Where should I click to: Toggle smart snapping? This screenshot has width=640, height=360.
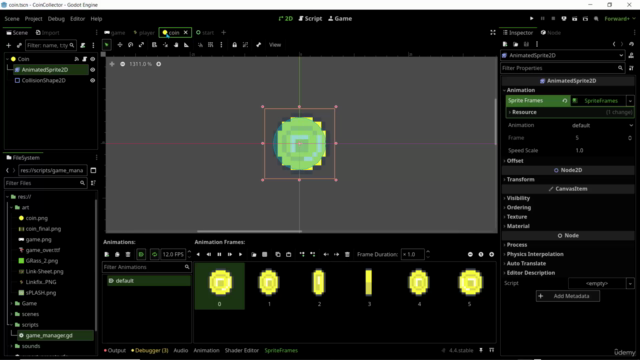tap(200, 45)
